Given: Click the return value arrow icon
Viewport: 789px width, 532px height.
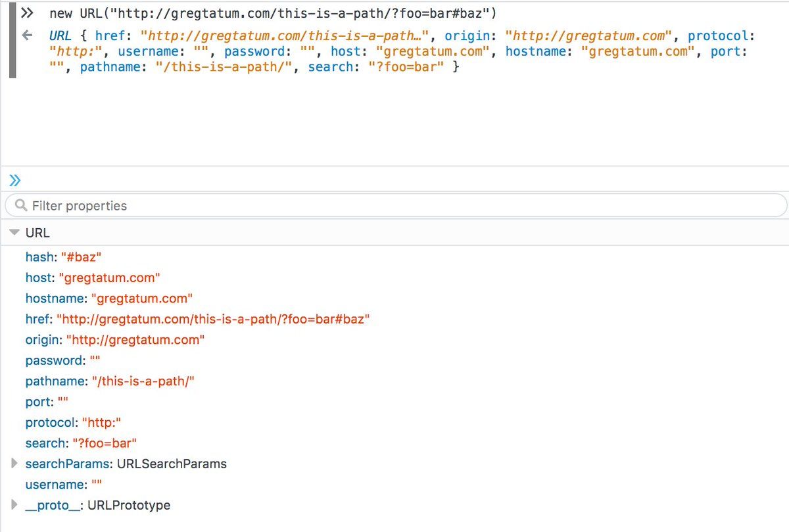Looking at the screenshot, I should (27, 36).
